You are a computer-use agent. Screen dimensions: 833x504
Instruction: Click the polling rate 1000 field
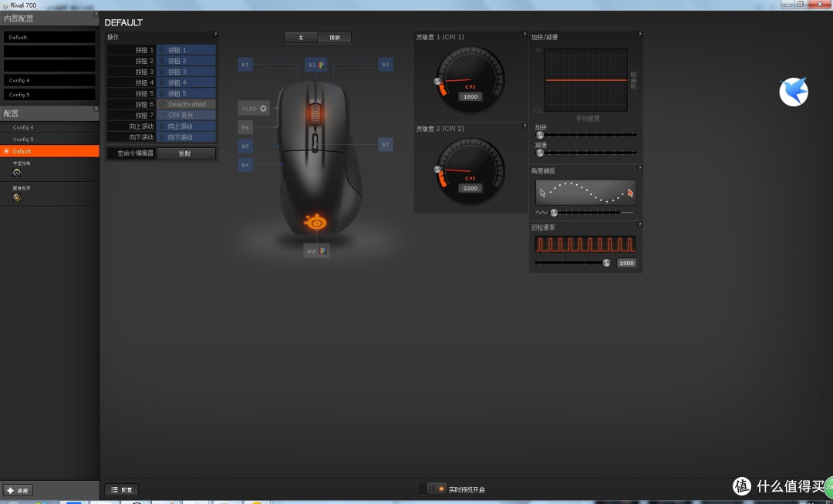(626, 263)
